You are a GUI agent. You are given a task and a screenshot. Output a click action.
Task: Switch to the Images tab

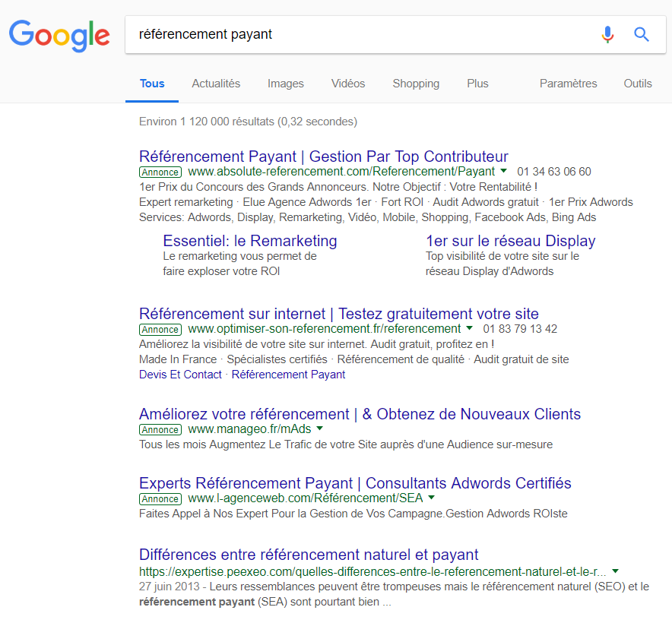click(x=285, y=84)
